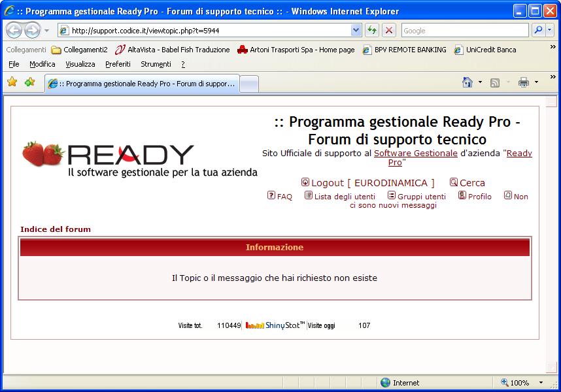
Task: Click the FAQ question mark icon
Action: [271, 195]
